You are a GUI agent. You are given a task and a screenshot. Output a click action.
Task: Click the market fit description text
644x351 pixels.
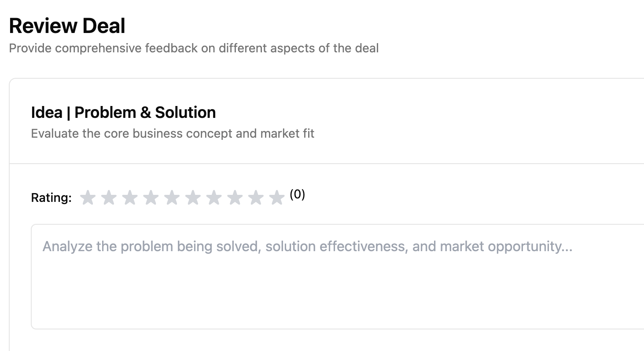(x=172, y=133)
